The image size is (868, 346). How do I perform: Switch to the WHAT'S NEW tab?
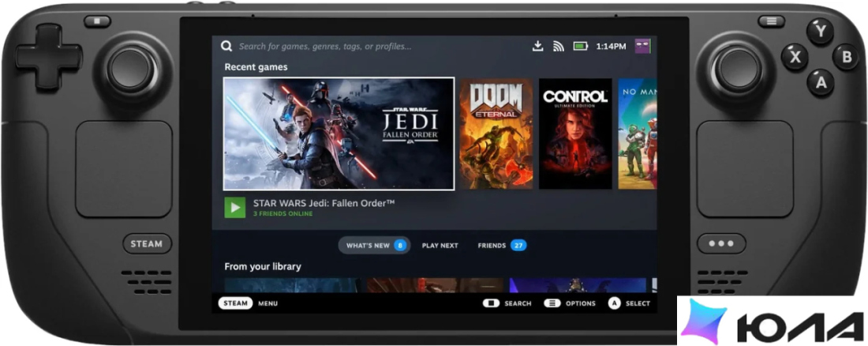tap(374, 245)
